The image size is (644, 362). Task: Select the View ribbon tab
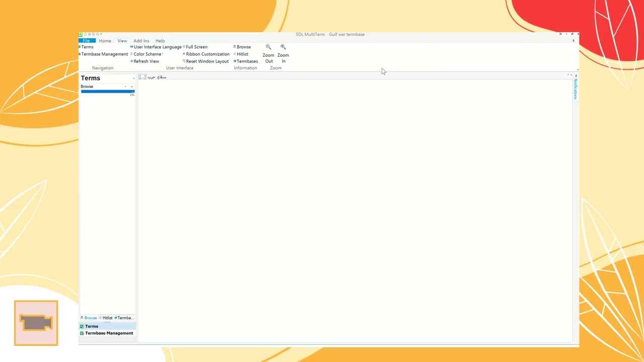(122, 41)
